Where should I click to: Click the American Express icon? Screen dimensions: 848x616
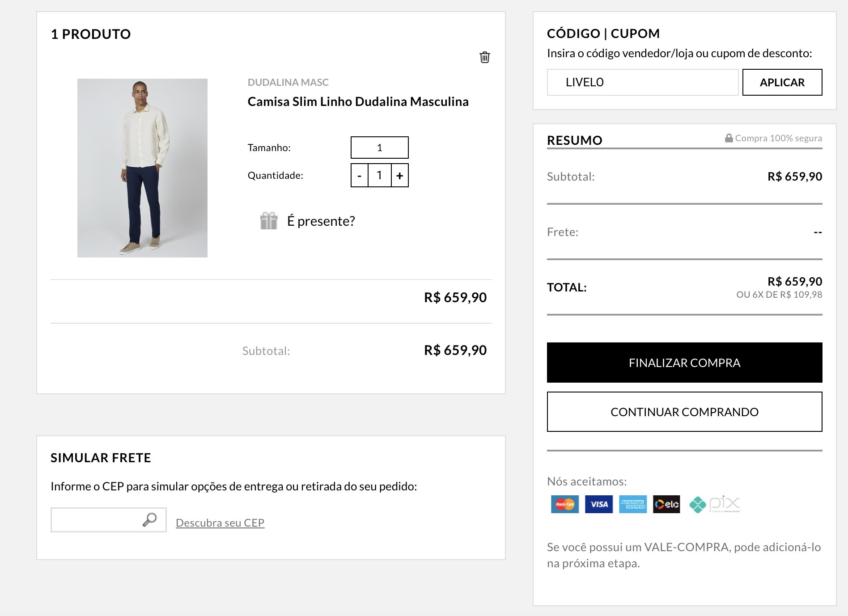click(x=632, y=504)
